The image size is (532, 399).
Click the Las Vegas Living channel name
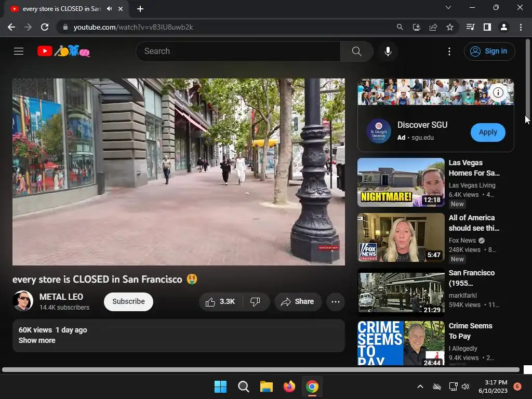pos(472,185)
